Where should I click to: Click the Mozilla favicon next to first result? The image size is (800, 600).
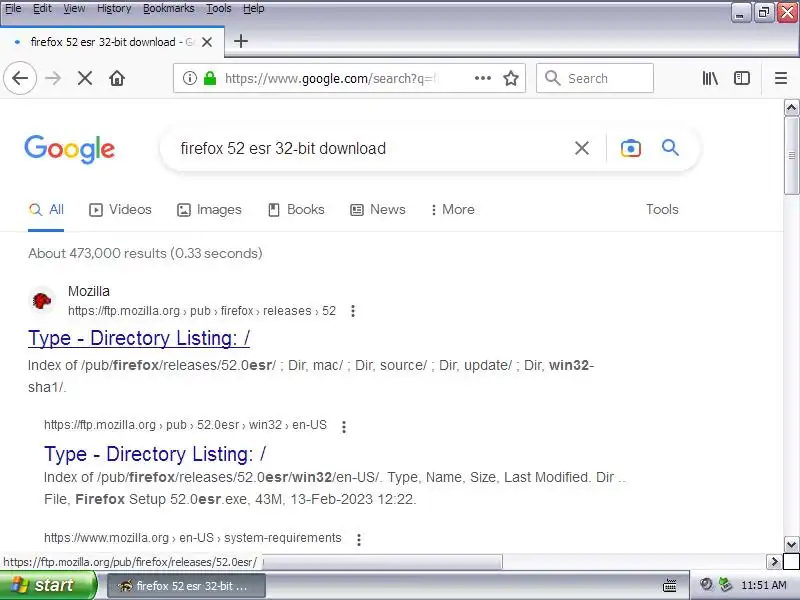pos(42,301)
